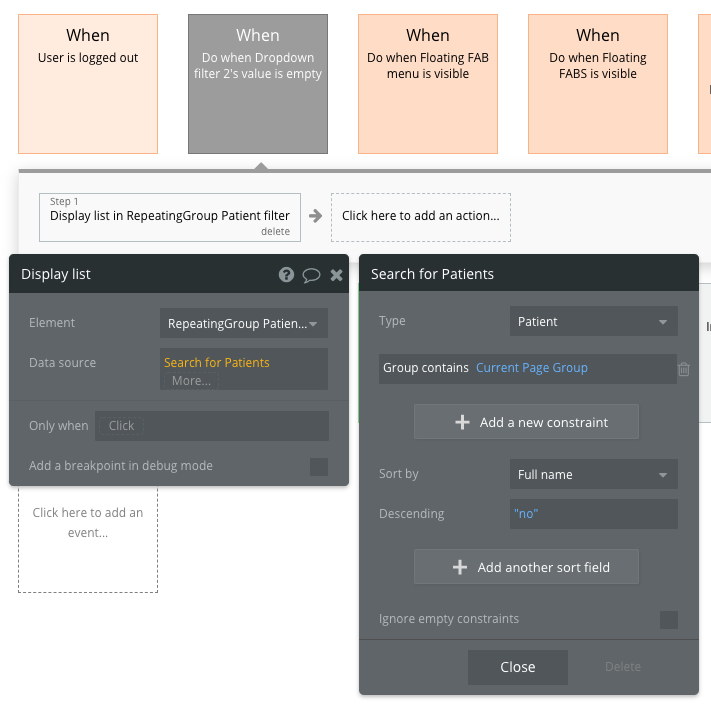Screen dimensions: 711x708
Task: Click the help question mark icon
Action: (286, 275)
